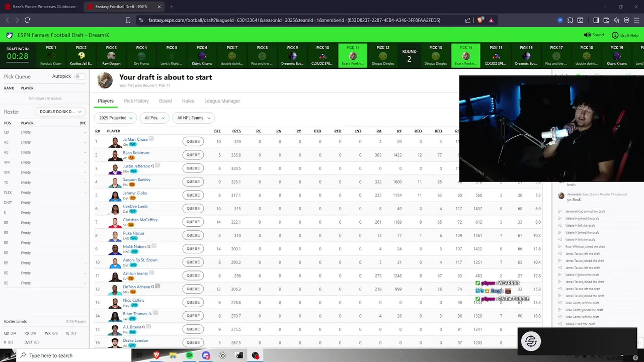The height and width of the screenshot is (362, 644).
Task: Open the browser extensions puzzle icon
Action: (570, 20)
